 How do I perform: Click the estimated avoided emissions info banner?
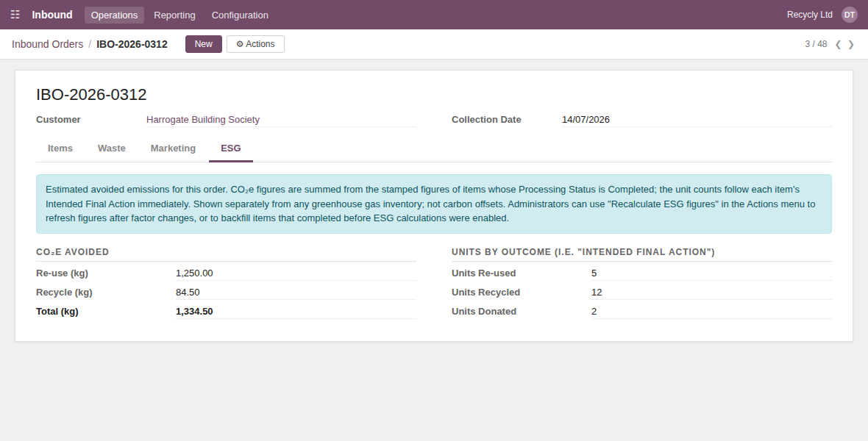coord(434,204)
